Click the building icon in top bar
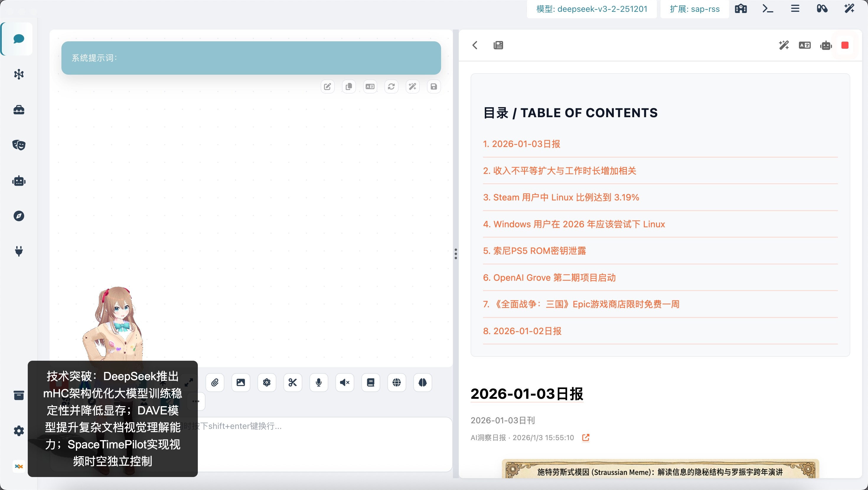 click(x=741, y=9)
